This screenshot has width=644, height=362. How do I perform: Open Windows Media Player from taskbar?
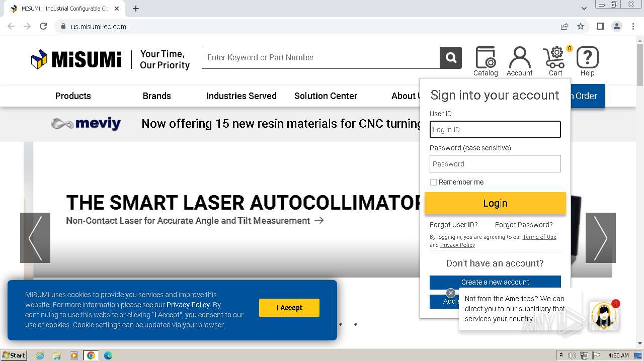click(x=74, y=355)
